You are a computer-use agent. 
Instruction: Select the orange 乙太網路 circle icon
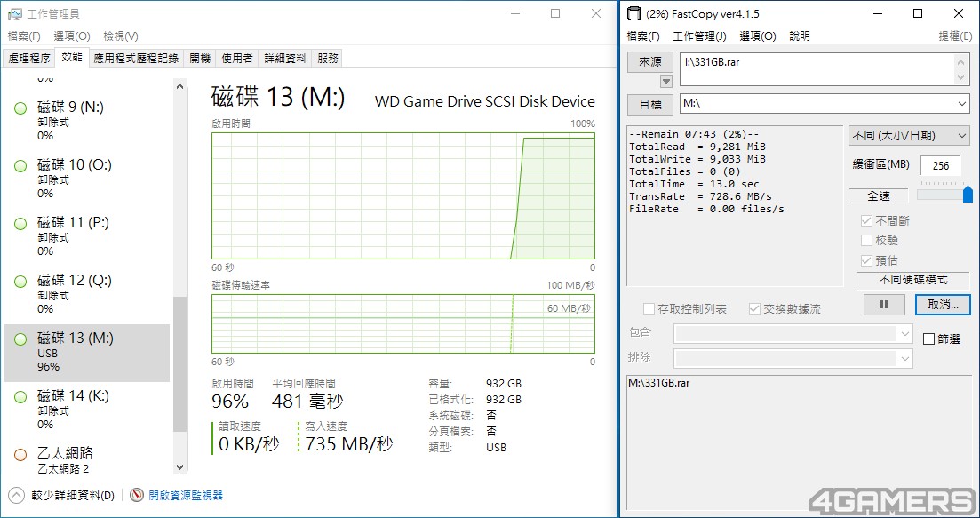(x=20, y=454)
